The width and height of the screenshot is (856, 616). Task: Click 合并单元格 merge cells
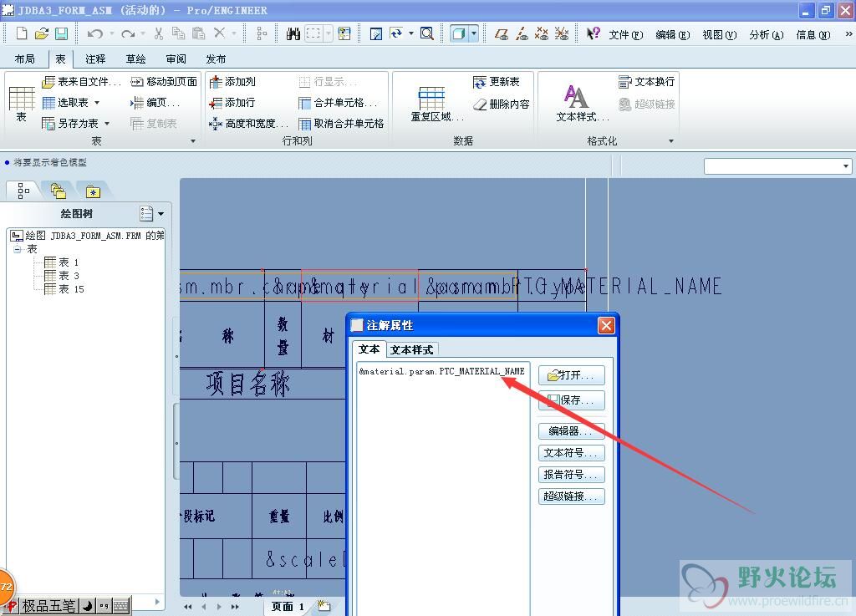(338, 103)
